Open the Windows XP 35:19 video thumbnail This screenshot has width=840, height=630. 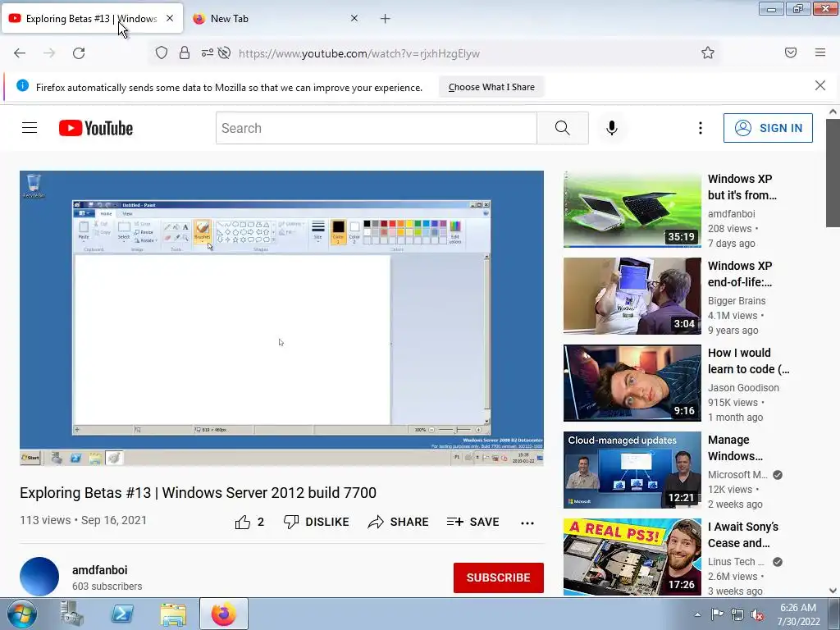click(x=632, y=209)
